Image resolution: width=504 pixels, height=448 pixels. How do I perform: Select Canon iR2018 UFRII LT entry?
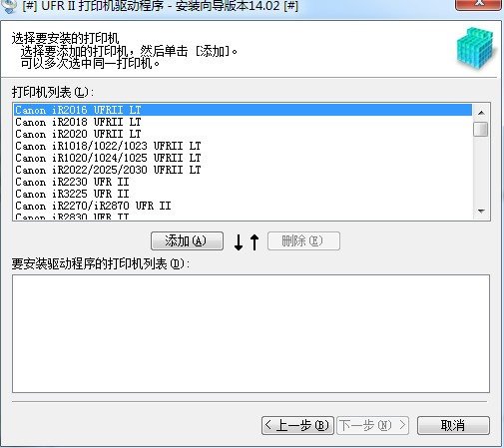(243, 122)
